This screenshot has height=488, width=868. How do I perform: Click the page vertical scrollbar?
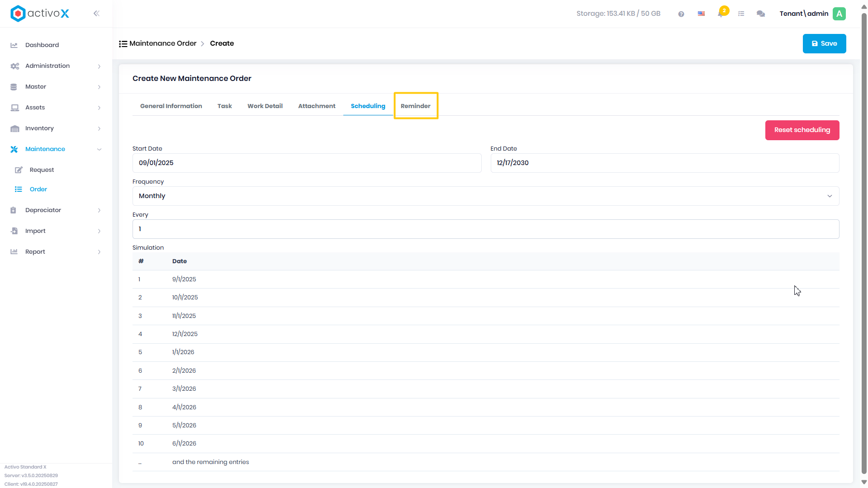click(864, 244)
